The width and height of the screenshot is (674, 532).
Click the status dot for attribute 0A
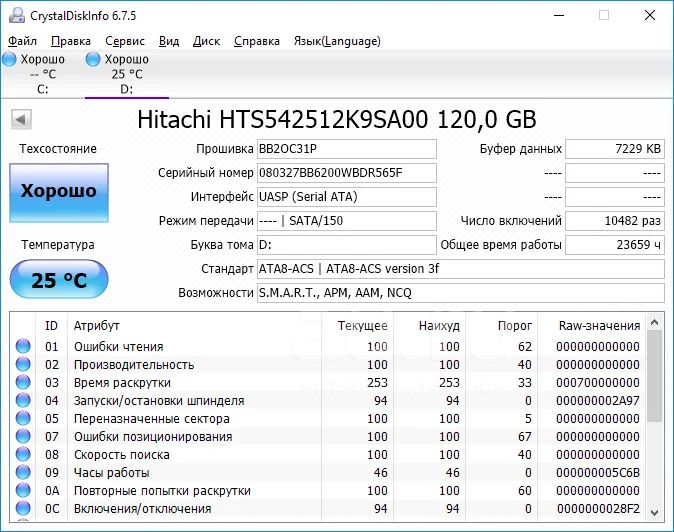pyautogui.click(x=23, y=491)
